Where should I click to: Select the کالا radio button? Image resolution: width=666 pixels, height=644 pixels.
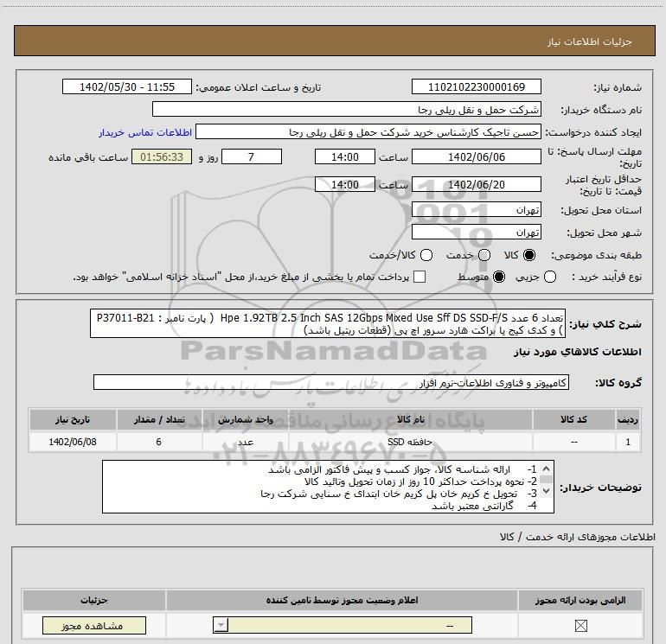click(529, 255)
